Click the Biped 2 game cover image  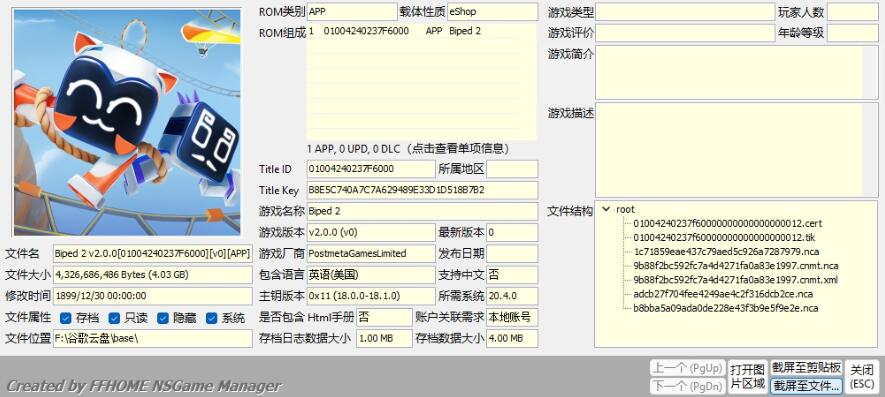[x=126, y=122]
